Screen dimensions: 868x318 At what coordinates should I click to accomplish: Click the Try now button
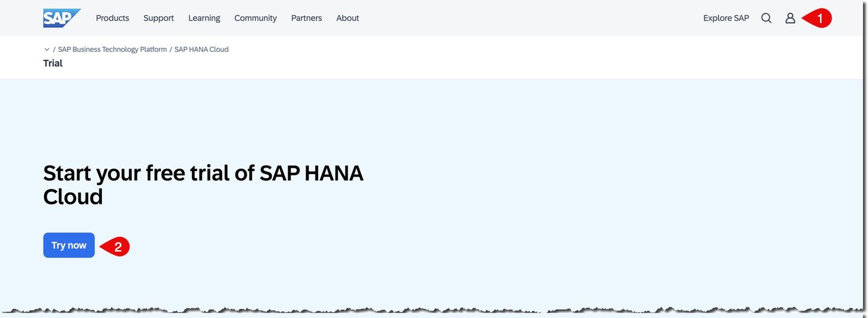tap(69, 245)
